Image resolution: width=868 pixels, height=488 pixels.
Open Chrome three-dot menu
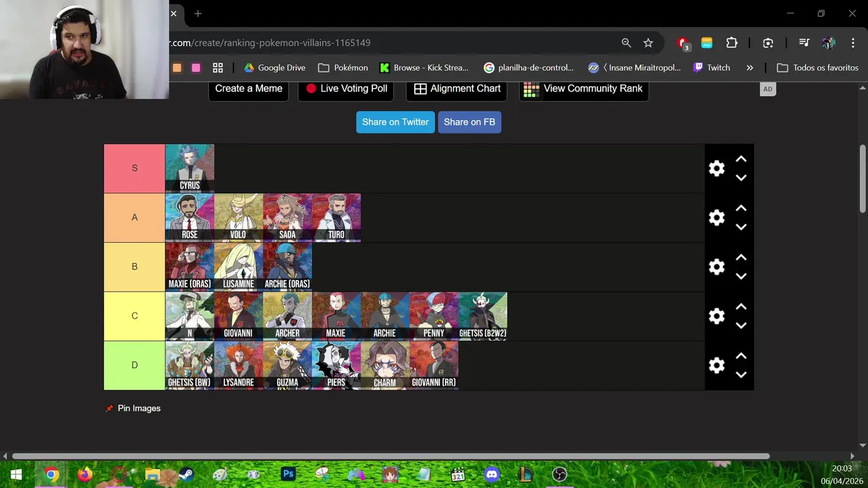click(853, 43)
